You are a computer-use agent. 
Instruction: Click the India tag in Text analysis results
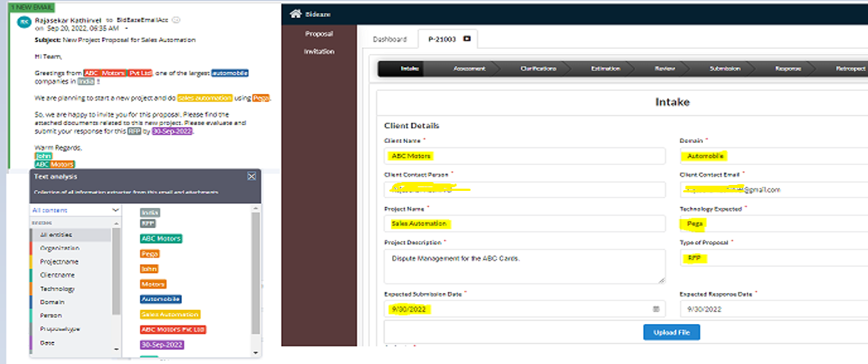150,212
